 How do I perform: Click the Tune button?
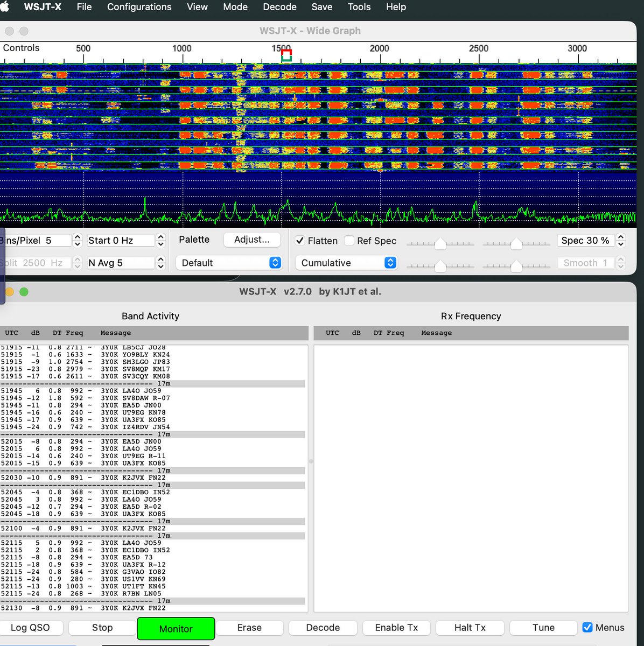coord(543,628)
